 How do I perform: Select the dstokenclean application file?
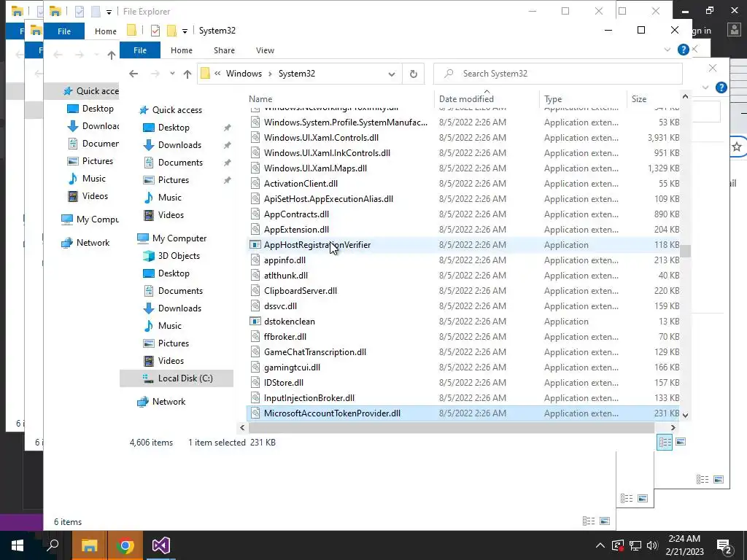(x=289, y=322)
